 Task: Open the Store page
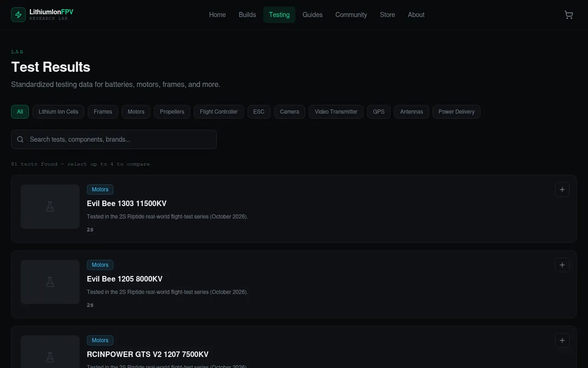pos(387,15)
